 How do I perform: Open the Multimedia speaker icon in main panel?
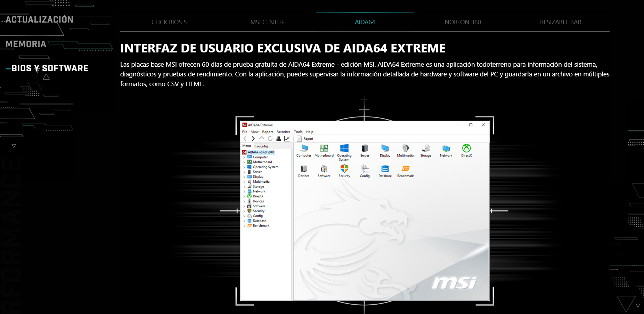click(x=405, y=148)
